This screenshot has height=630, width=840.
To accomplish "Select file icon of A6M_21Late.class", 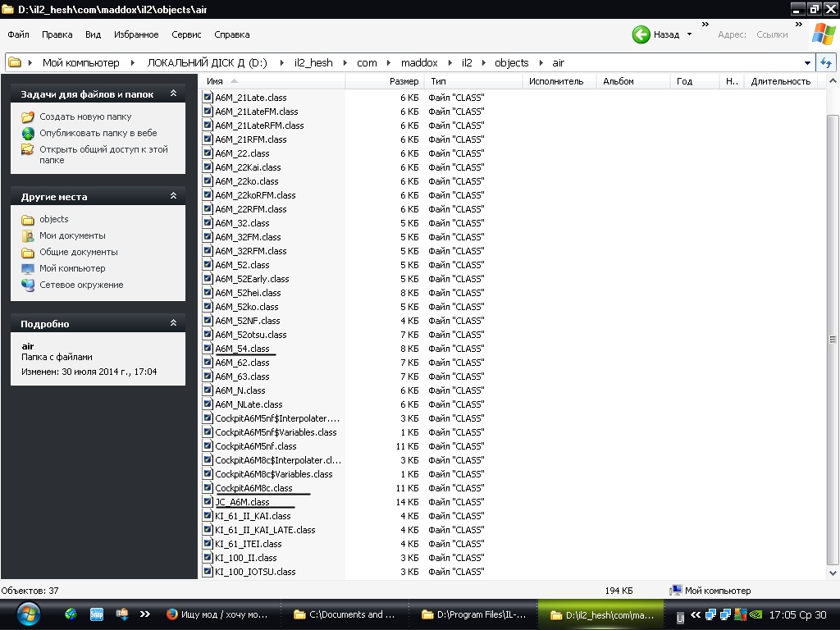I will tap(208, 98).
